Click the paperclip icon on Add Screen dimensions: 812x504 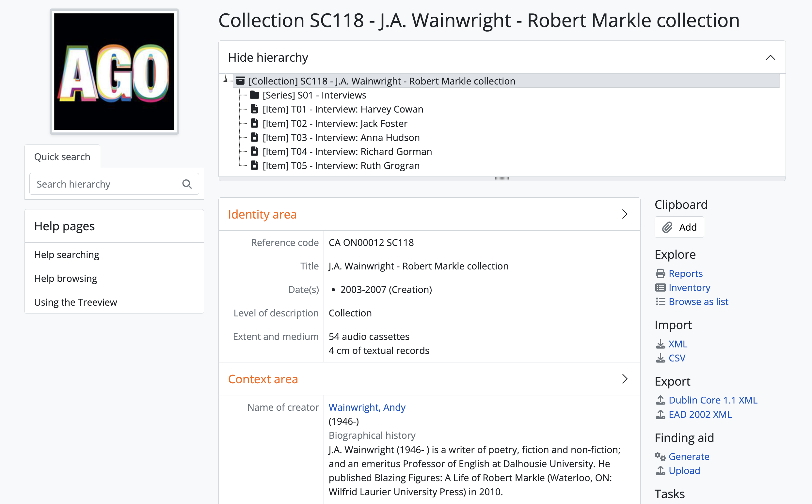tap(667, 227)
